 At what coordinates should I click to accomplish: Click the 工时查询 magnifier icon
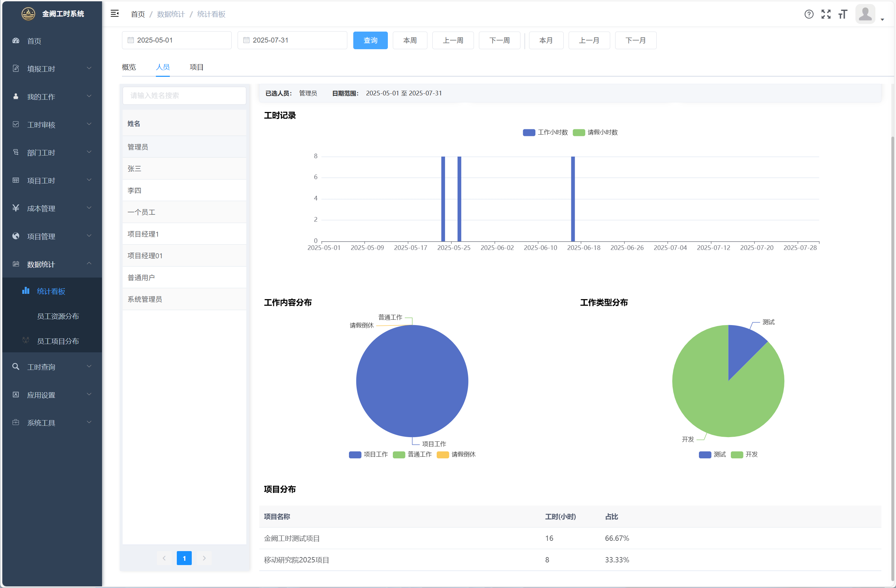tap(16, 367)
